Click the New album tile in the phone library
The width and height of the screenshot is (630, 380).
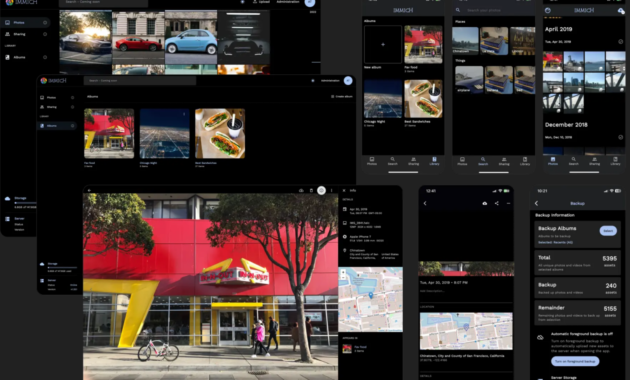coord(383,45)
